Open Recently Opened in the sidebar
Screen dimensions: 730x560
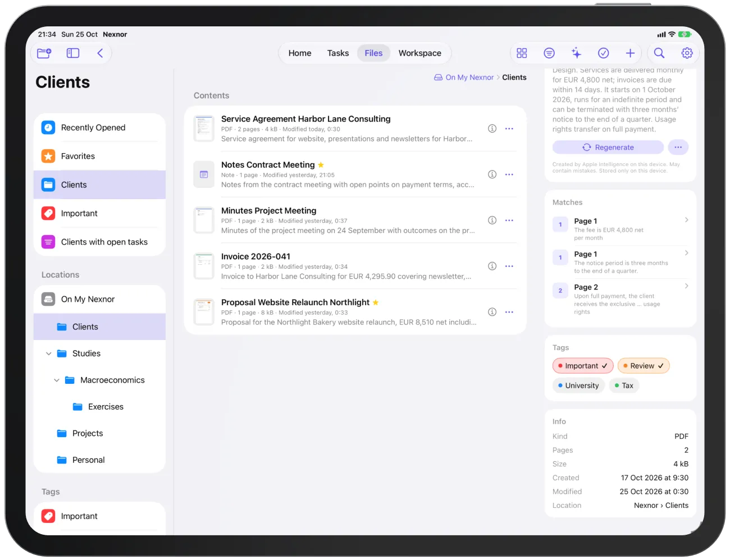[x=100, y=127]
